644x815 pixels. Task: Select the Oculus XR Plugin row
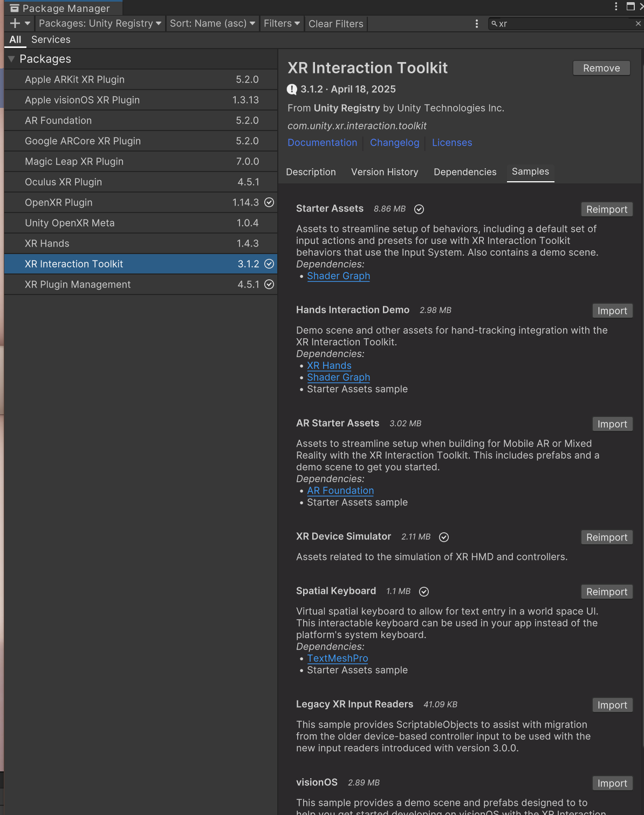(x=141, y=182)
